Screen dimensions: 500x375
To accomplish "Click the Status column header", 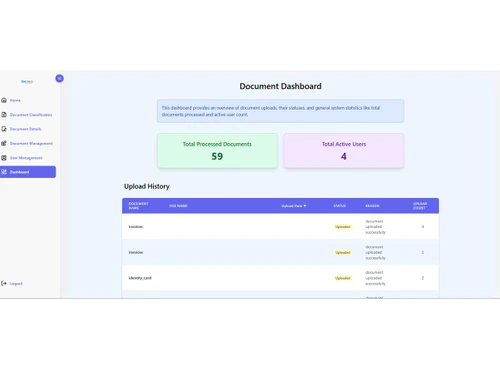I will [340, 206].
